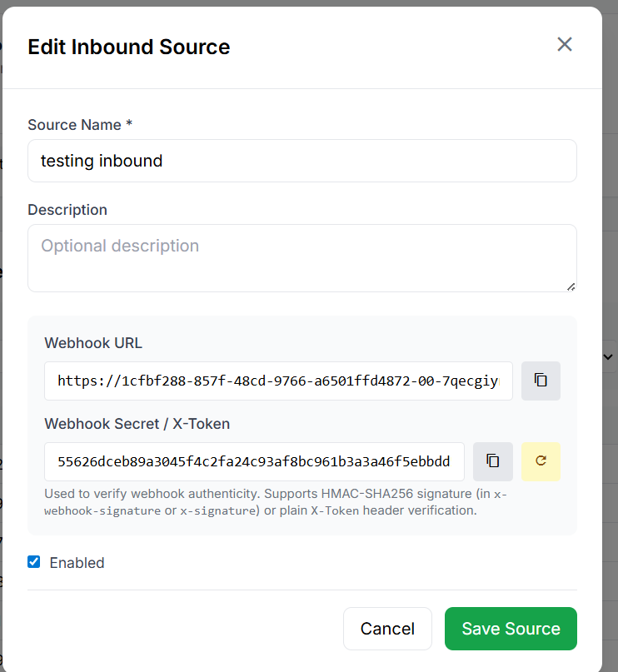The image size is (618, 672).
Task: Click the Save Source button
Action: click(x=511, y=629)
